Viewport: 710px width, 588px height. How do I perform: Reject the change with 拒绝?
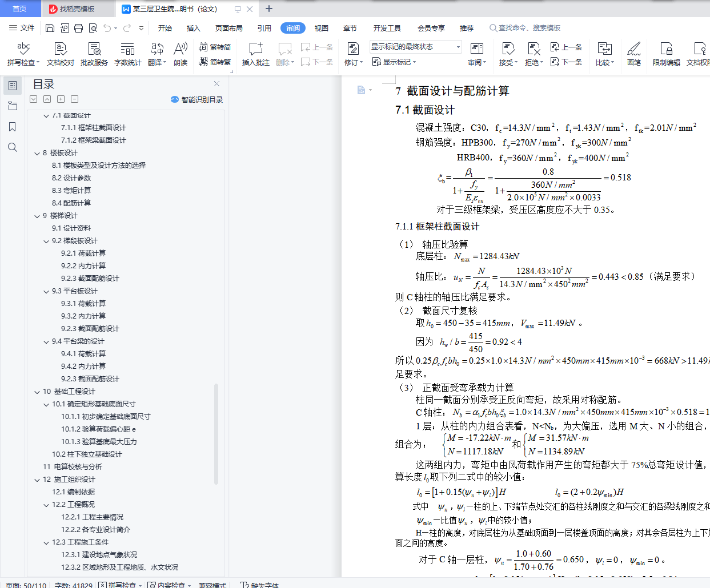(x=534, y=54)
